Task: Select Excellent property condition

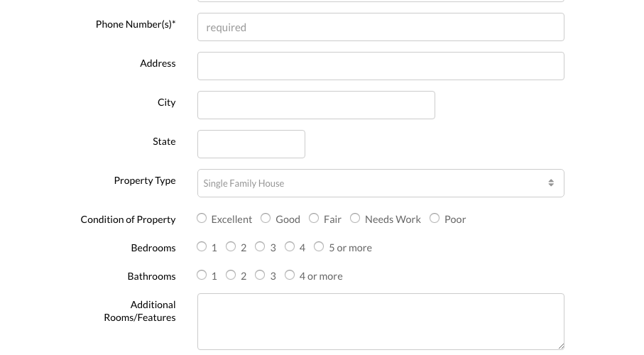Action: 202,219
